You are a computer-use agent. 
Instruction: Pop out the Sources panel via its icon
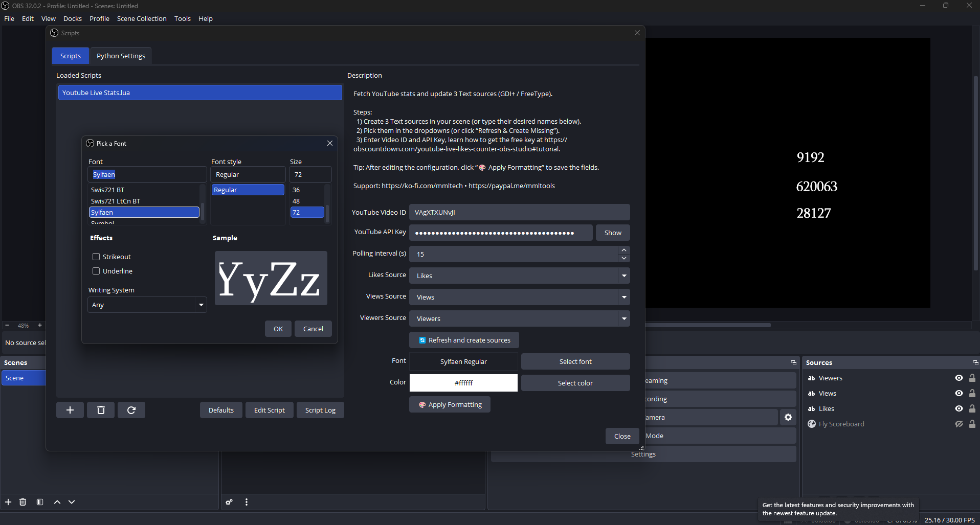[975, 362]
